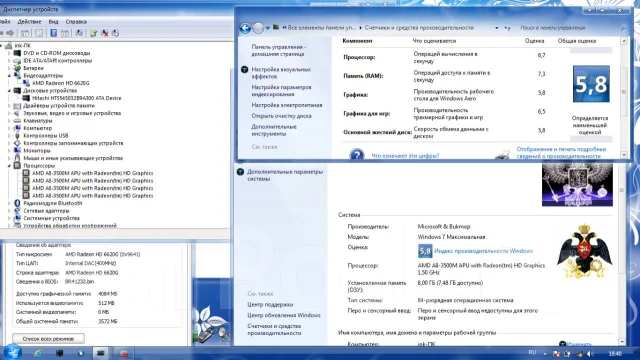Expand Звуковые, видео и игровые устройства

pyautogui.click(x=9, y=113)
